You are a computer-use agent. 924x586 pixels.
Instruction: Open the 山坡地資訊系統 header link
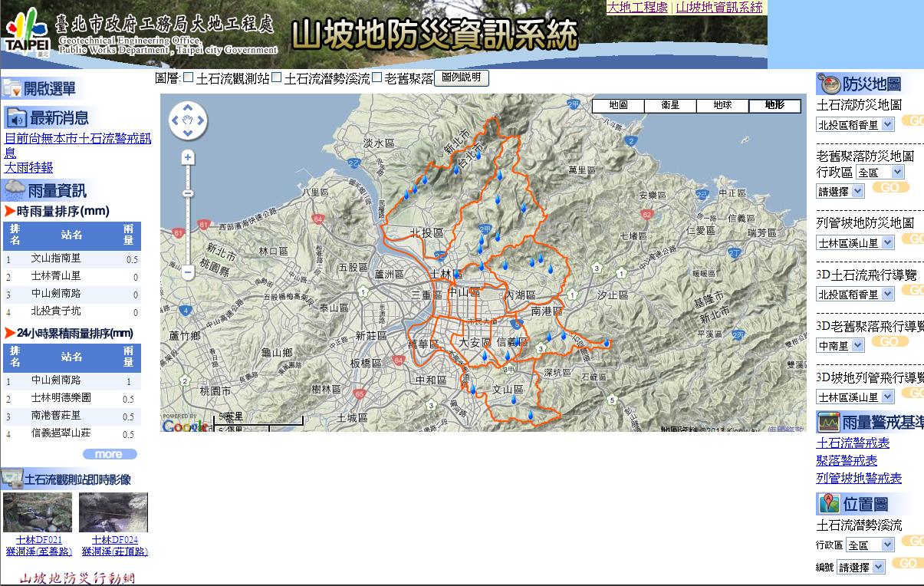[x=719, y=8]
